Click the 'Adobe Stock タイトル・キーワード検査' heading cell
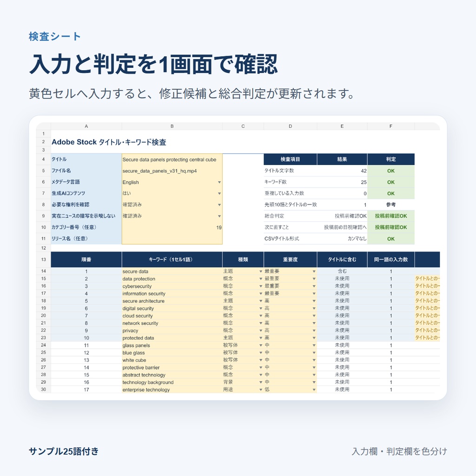The image size is (476, 476). pyautogui.click(x=109, y=142)
